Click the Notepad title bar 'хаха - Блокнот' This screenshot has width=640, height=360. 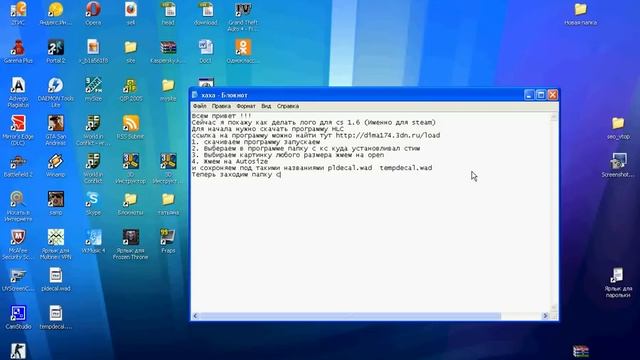click(224, 95)
